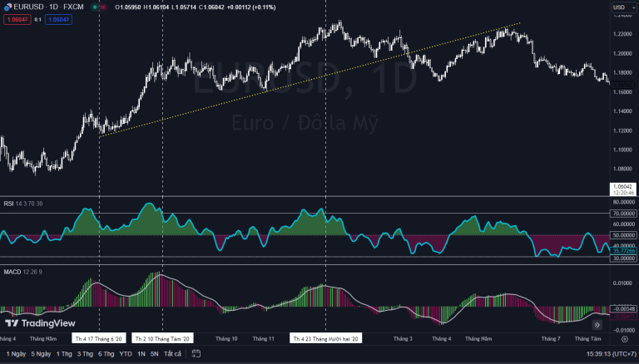Screen dimensions: 639x364
Task: Open the go-to-date calendar icon
Action: coord(196,353)
